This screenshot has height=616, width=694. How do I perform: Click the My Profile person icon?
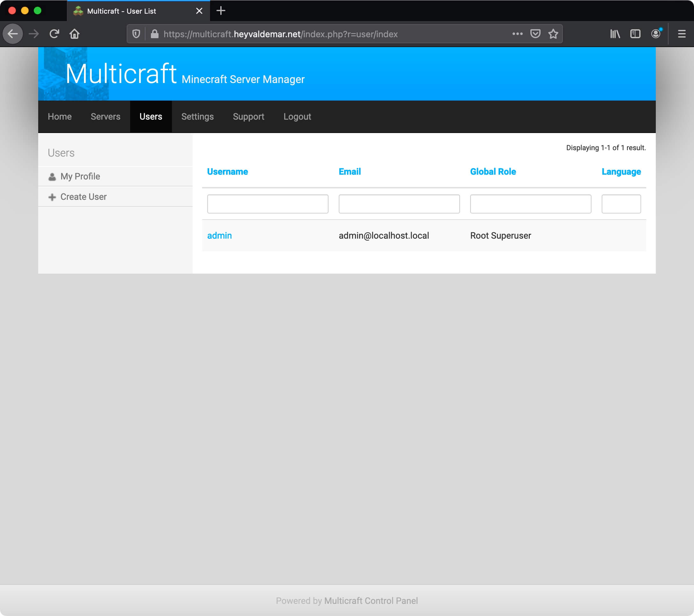tap(52, 177)
